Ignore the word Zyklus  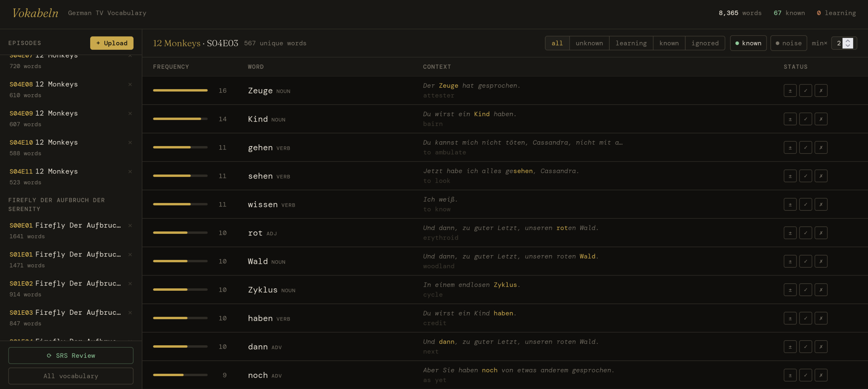tap(821, 290)
